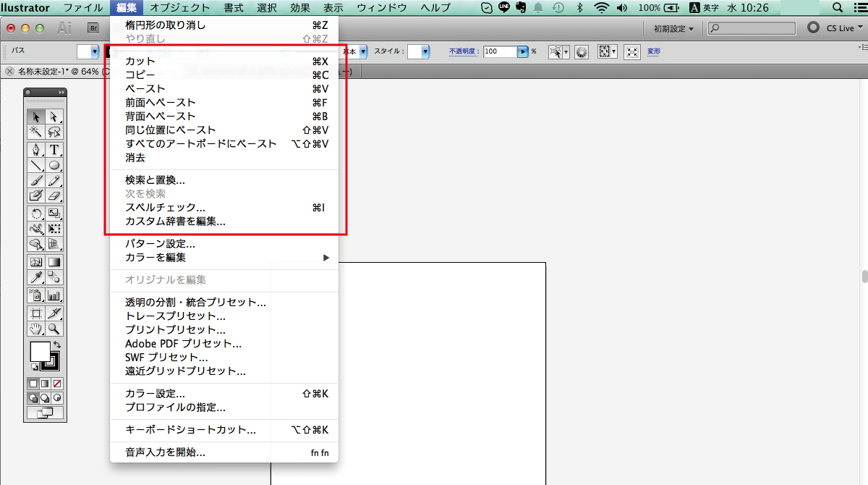Screen dimensions: 868x485
Task: Open the スタイル dropdown
Action: click(x=425, y=52)
